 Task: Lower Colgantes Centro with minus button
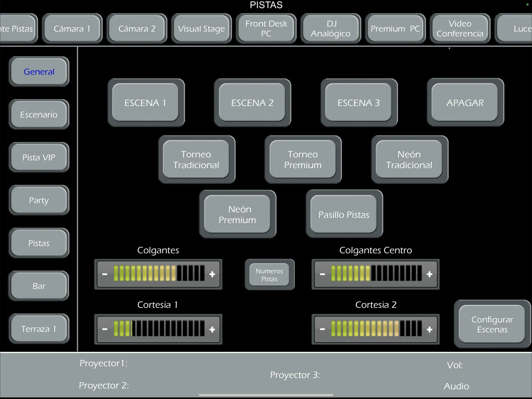[x=322, y=274]
